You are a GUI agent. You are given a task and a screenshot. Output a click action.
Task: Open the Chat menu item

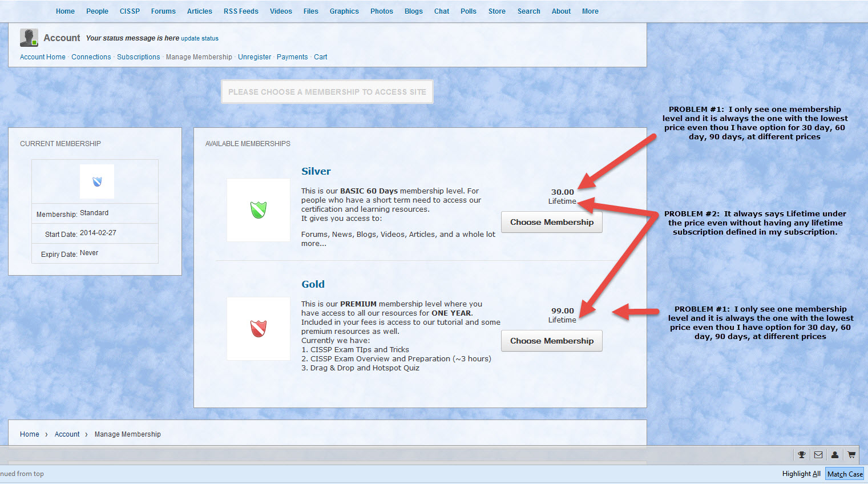point(442,11)
